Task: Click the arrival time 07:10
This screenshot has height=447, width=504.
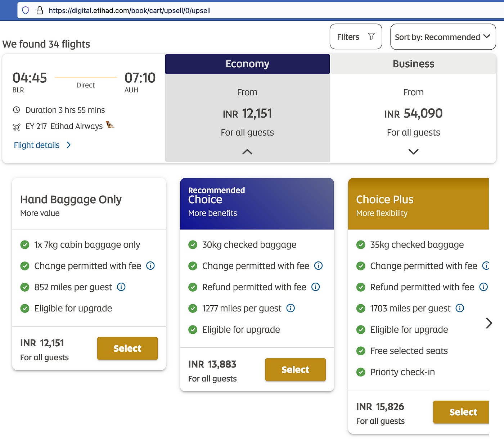Action: (x=140, y=78)
